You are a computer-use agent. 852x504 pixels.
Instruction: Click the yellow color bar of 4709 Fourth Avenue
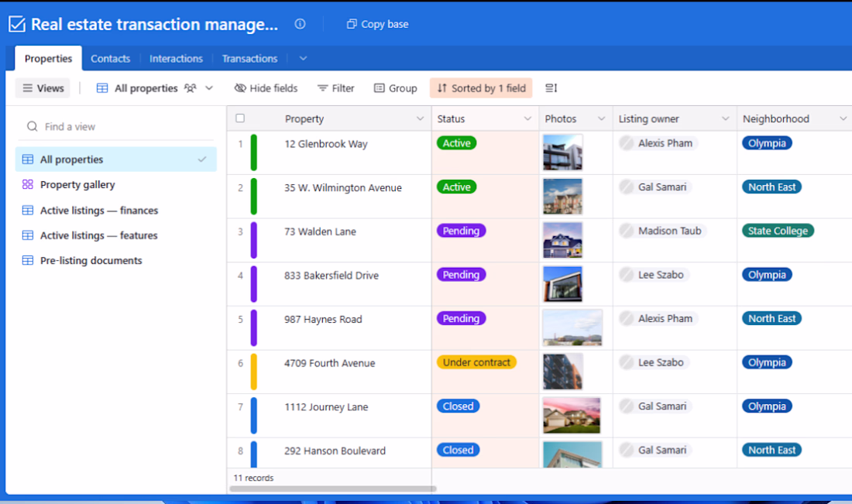[254, 372]
